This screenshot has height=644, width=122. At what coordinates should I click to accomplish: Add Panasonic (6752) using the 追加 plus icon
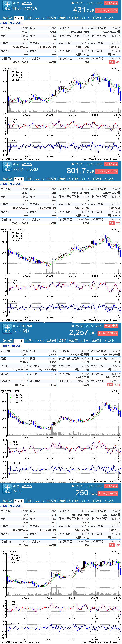tap(7, 167)
